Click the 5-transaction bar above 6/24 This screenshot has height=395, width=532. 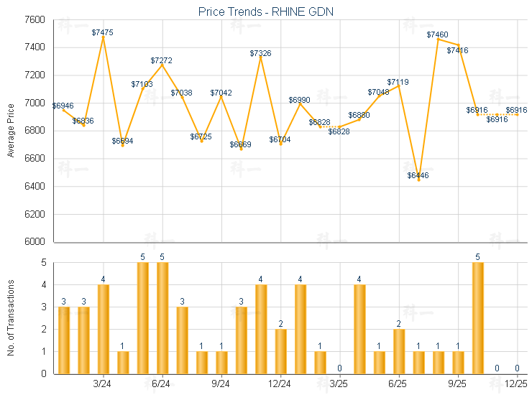click(x=162, y=318)
